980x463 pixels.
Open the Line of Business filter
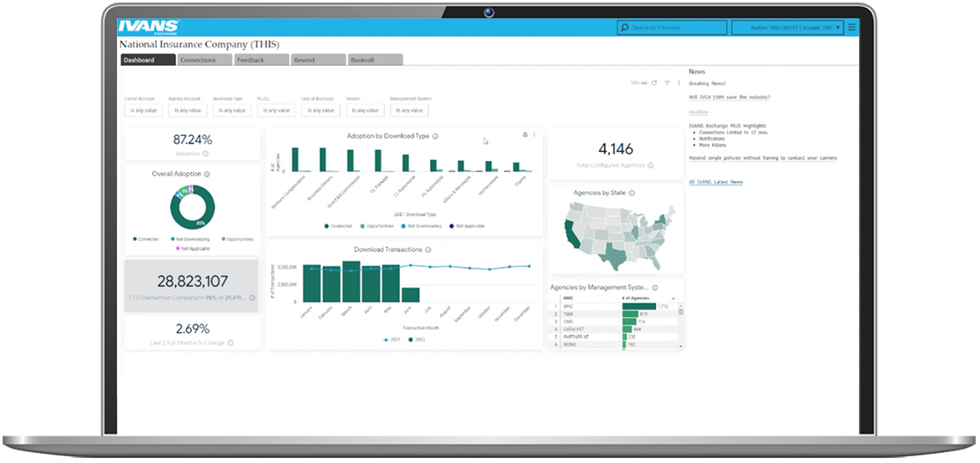[321, 110]
